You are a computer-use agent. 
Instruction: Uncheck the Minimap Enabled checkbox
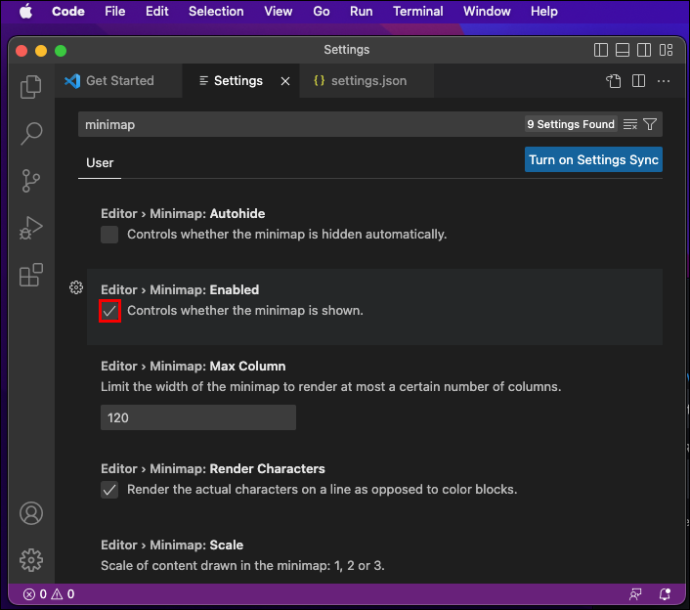click(110, 311)
